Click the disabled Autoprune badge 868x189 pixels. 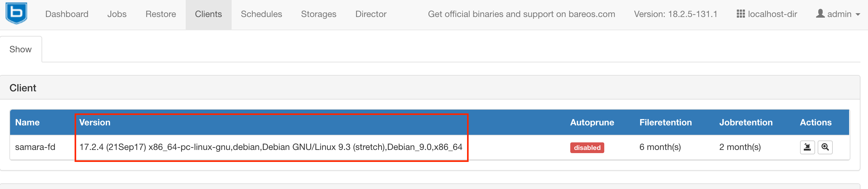587,148
